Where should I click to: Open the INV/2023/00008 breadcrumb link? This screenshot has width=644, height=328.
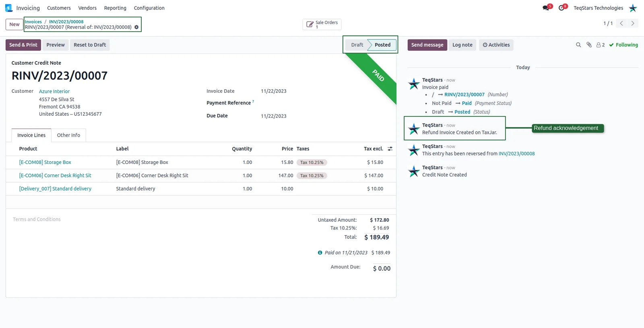[66, 22]
